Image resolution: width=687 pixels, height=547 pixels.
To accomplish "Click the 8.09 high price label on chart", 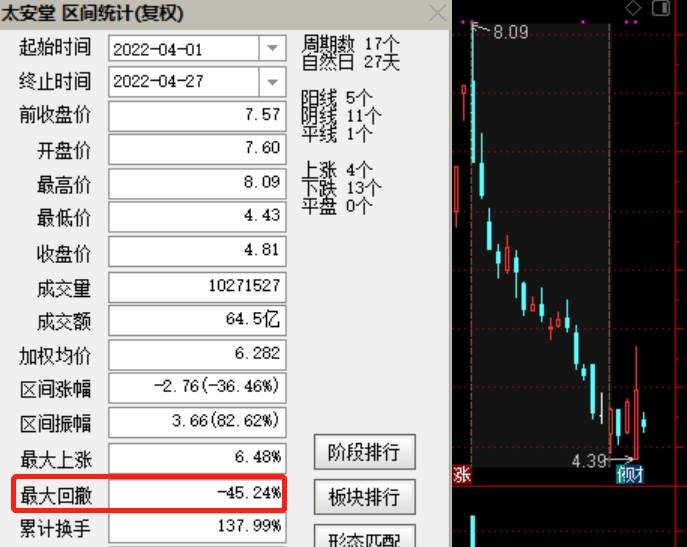I will (510, 32).
